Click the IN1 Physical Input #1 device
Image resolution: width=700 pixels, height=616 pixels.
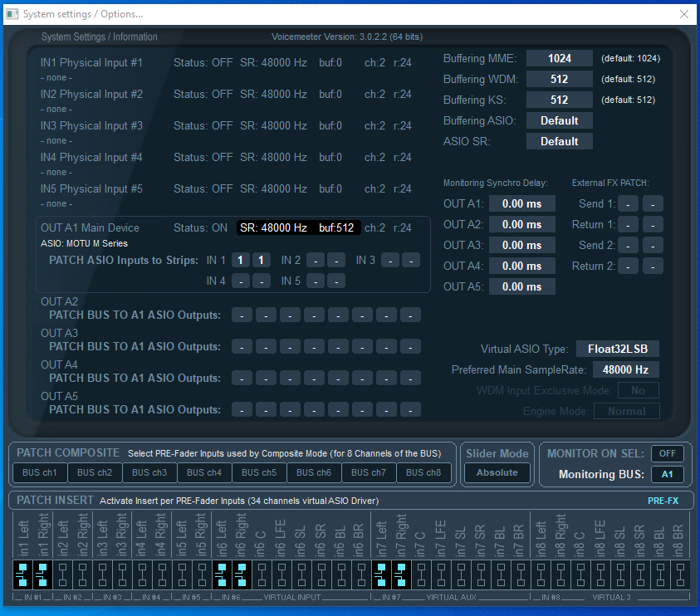(x=91, y=63)
